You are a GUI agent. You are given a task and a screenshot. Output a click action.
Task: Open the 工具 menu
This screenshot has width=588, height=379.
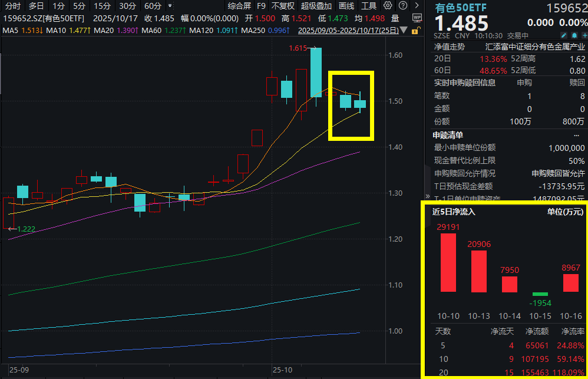tap(369, 5)
